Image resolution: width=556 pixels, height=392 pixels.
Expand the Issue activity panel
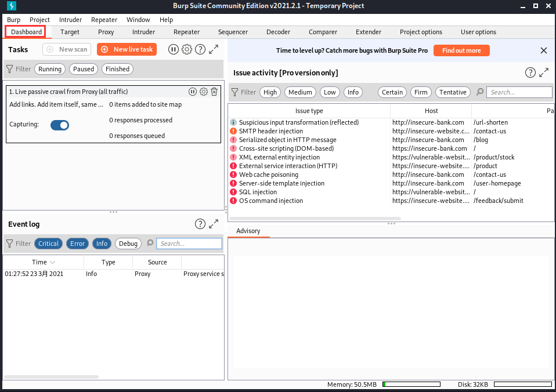point(544,72)
